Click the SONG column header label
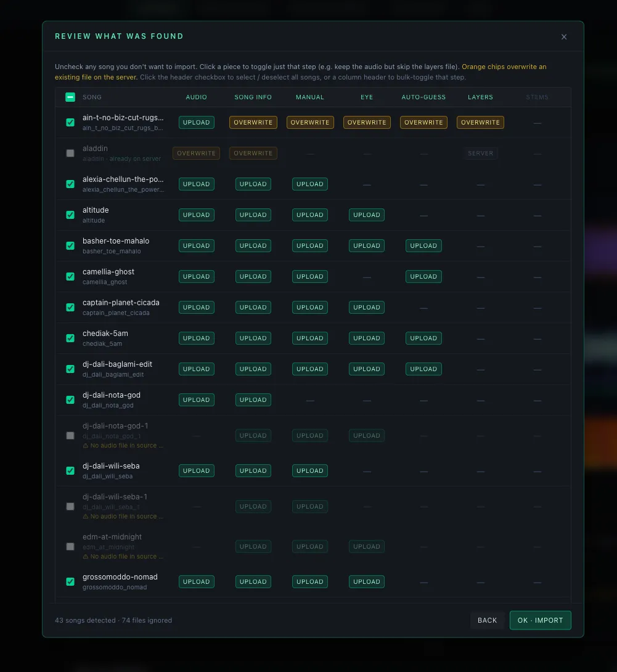The height and width of the screenshot is (672, 617). pos(92,97)
